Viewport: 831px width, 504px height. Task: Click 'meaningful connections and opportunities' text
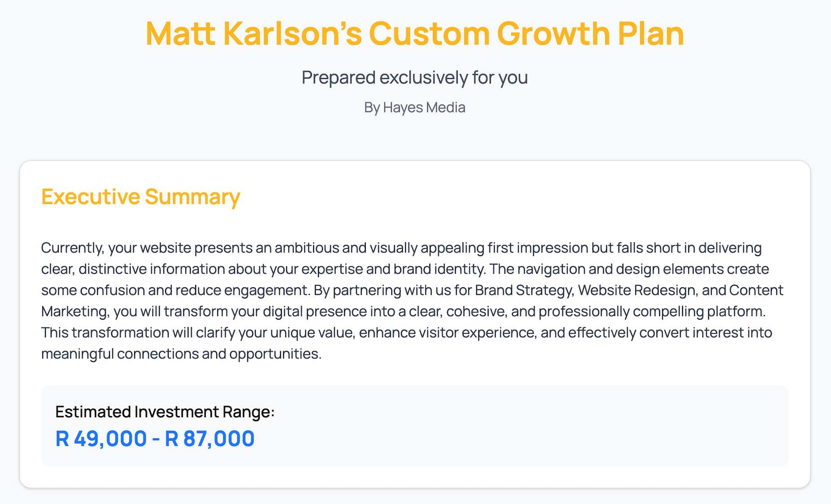pyautogui.click(x=181, y=354)
